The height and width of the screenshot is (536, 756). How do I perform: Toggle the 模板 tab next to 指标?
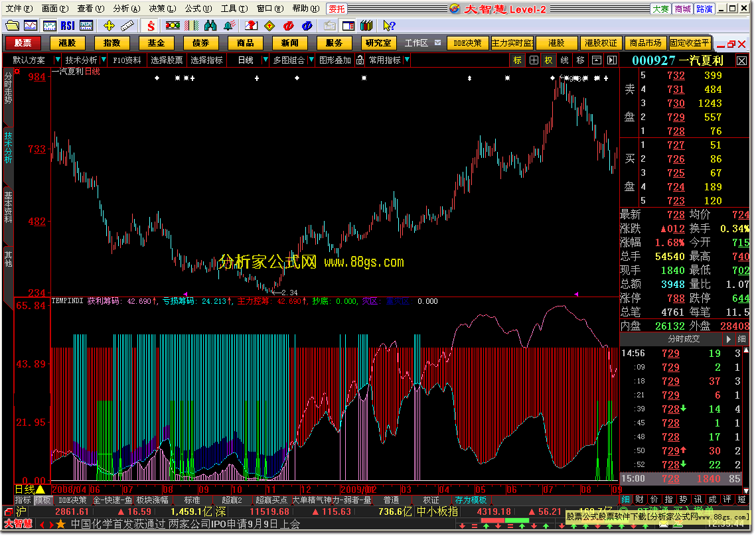click(x=42, y=500)
